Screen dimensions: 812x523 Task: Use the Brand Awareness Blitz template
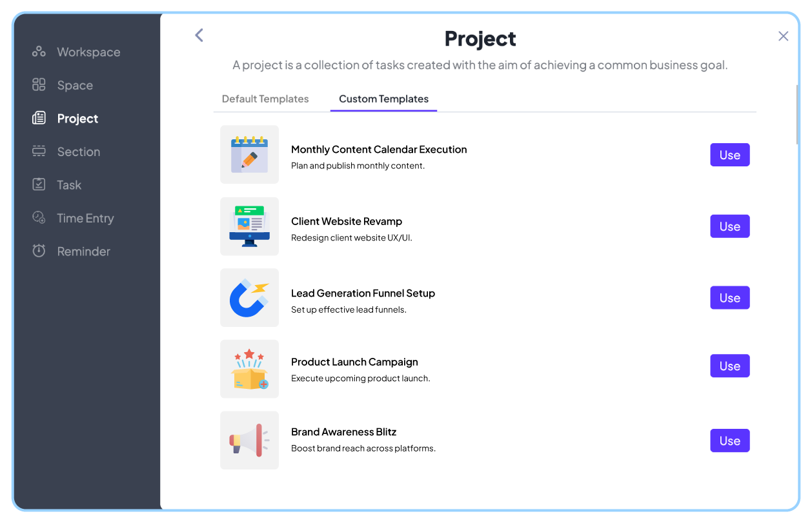730,440
